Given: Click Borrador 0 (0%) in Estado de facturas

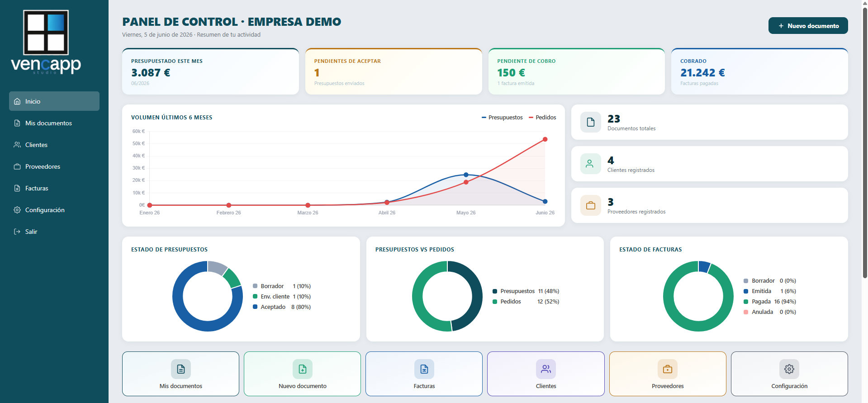Looking at the screenshot, I should (769, 281).
